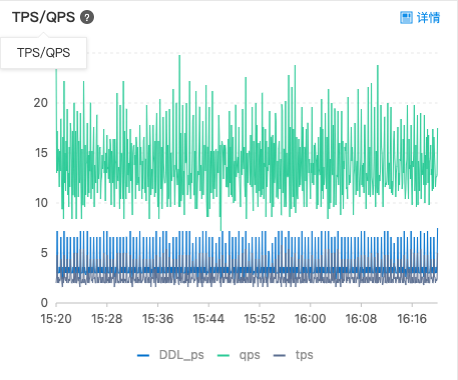Open the 详情 details link
Image resolution: width=458 pixels, height=380 pixels.
pos(428,17)
